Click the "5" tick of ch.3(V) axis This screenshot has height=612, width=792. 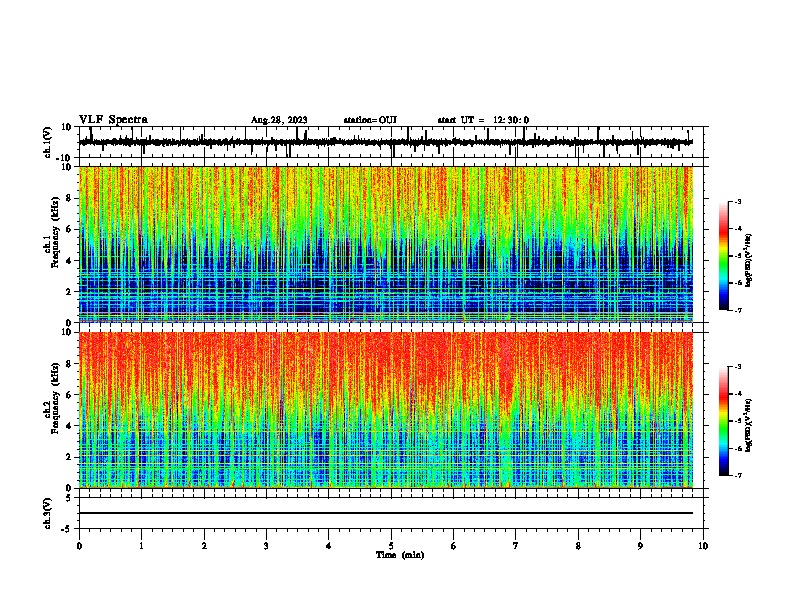pos(69,498)
